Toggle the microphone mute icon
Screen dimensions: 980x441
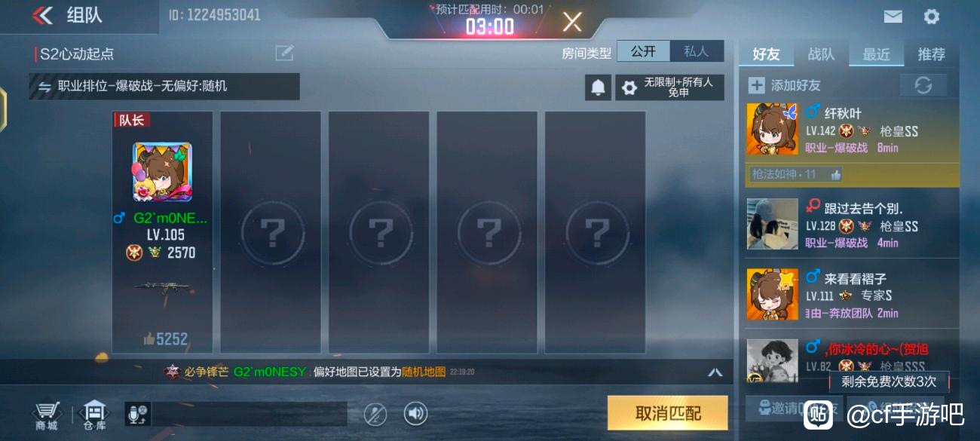[x=375, y=413]
